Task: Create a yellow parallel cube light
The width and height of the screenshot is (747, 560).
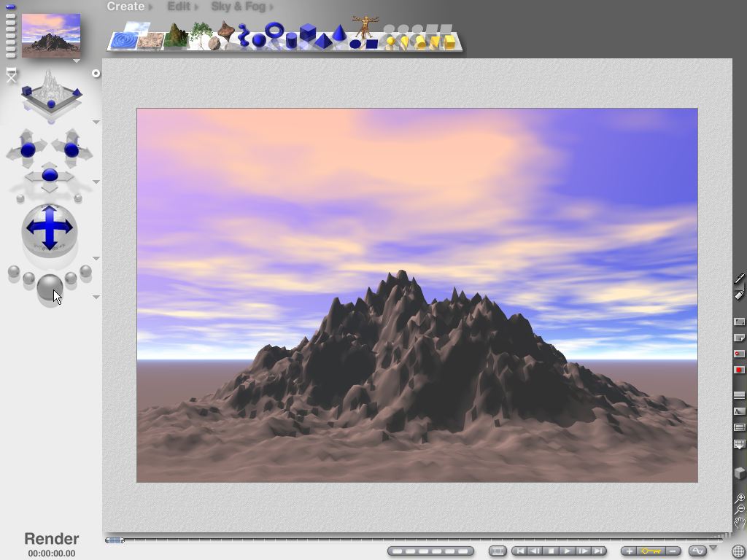Action: pyautogui.click(x=449, y=42)
